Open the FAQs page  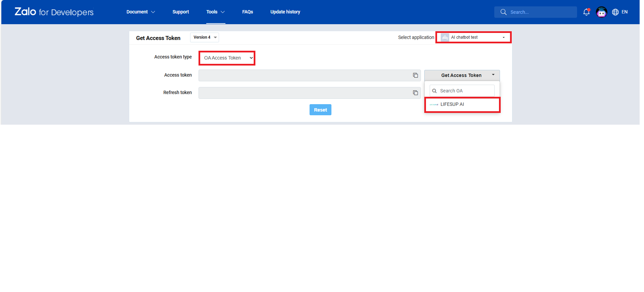pos(247,12)
